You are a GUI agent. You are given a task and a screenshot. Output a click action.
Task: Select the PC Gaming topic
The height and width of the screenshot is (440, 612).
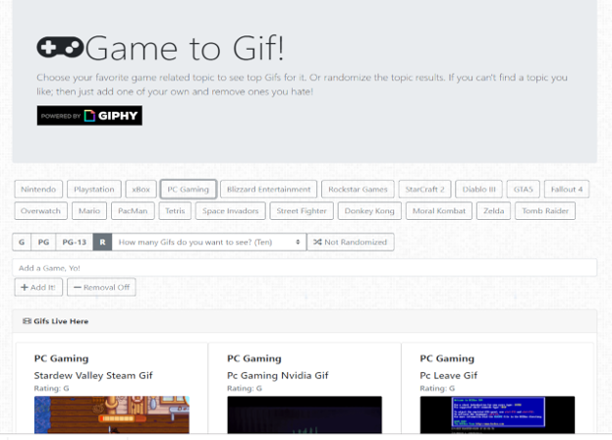click(188, 189)
